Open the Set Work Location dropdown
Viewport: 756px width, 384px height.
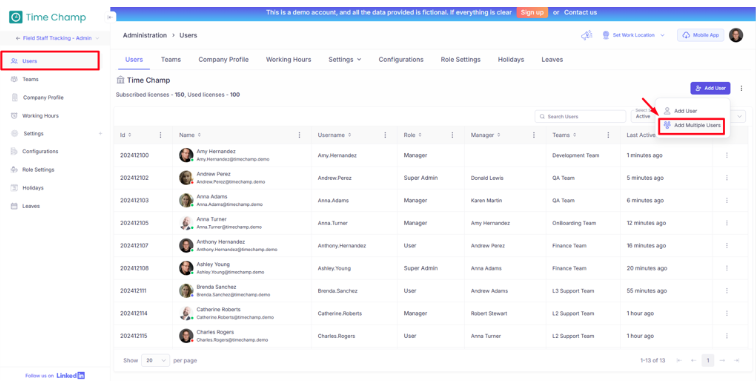point(634,35)
